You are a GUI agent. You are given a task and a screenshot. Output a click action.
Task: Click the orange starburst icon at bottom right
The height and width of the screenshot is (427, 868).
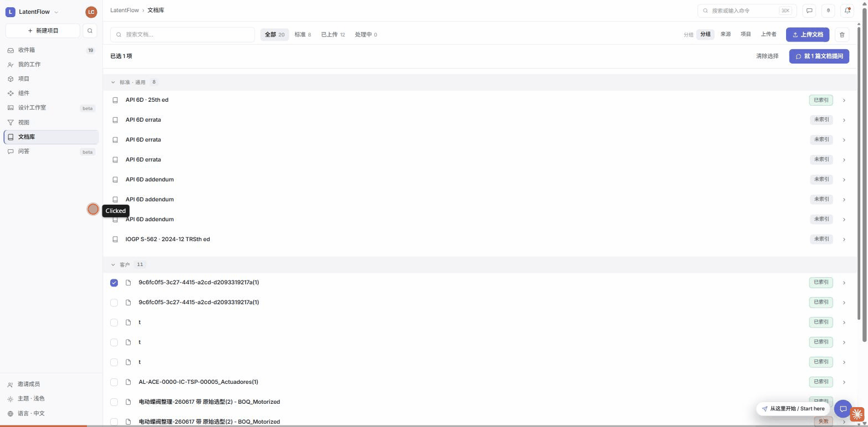pos(857,414)
